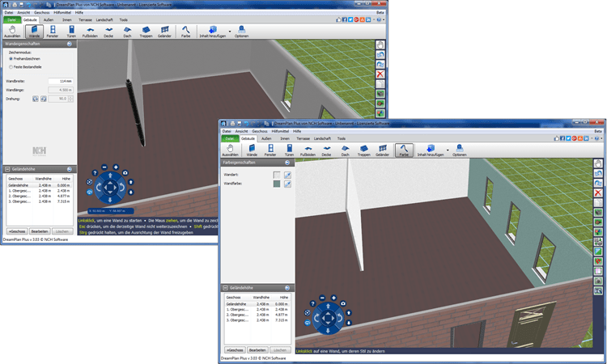Click Wandfarbe teal color swatch
607x364 pixels.
coord(277,184)
